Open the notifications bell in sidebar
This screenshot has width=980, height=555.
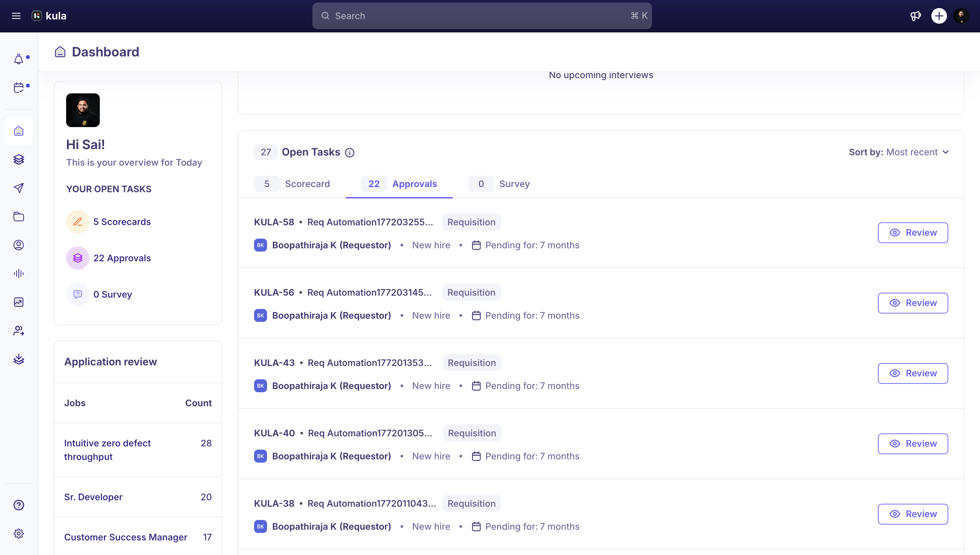click(19, 59)
